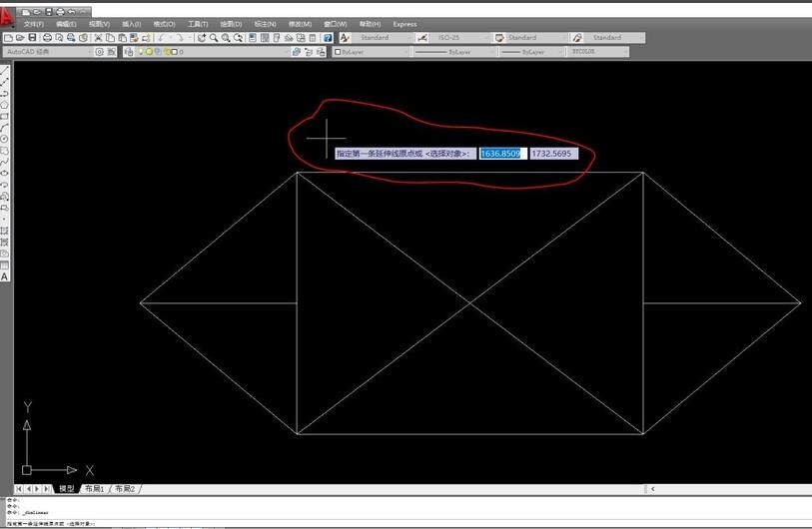The image size is (812, 529).
Task: Open the Express menu
Action: click(x=405, y=24)
